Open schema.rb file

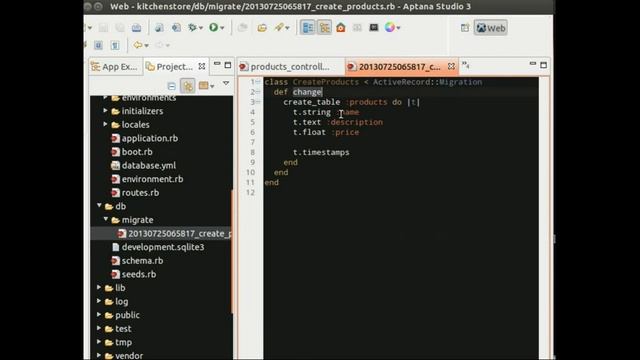pos(142,261)
